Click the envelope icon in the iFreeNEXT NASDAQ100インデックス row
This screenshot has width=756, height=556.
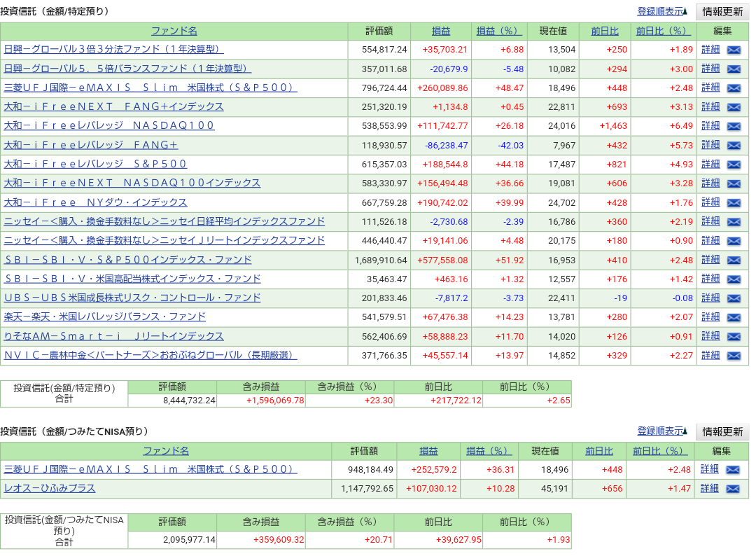(x=734, y=183)
